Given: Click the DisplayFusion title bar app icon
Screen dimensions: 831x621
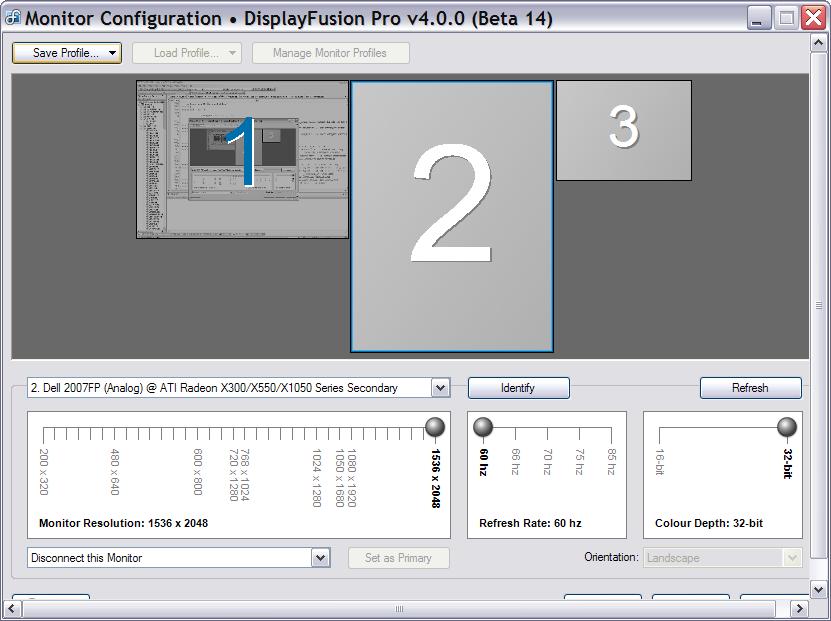Looking at the screenshot, I should tap(12, 18).
